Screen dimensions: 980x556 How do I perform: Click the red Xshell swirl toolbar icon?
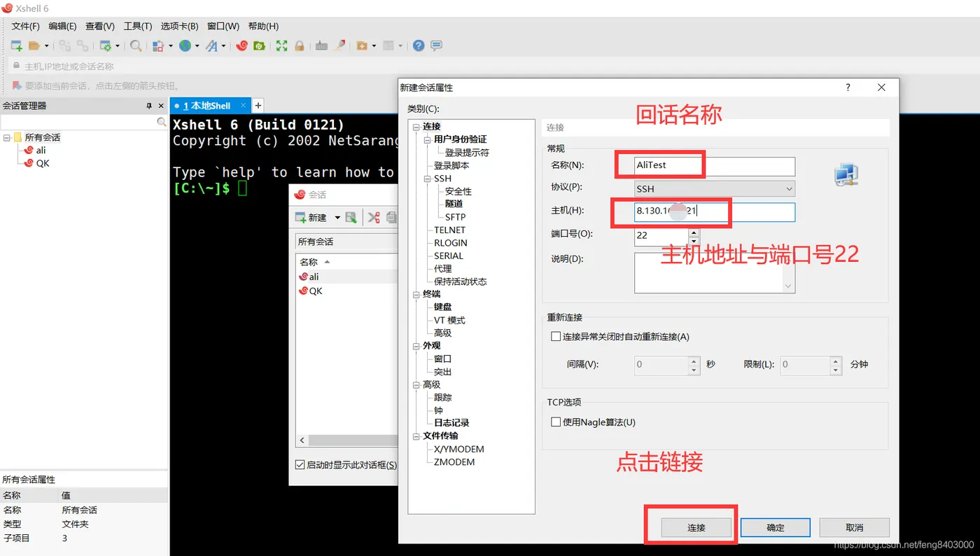(241, 46)
